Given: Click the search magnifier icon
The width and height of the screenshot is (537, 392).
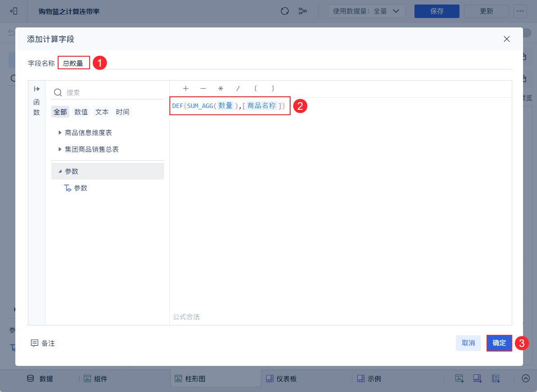Looking at the screenshot, I should point(58,92).
